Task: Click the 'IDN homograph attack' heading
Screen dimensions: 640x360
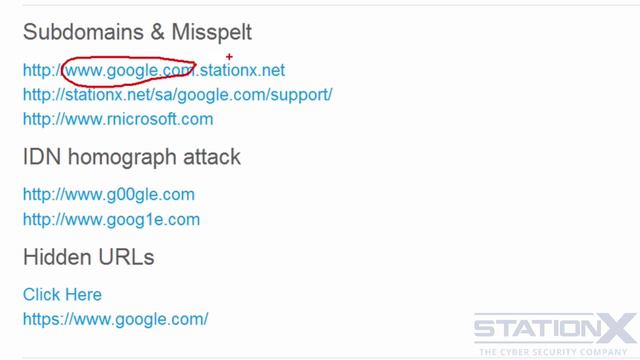Action: point(132,157)
